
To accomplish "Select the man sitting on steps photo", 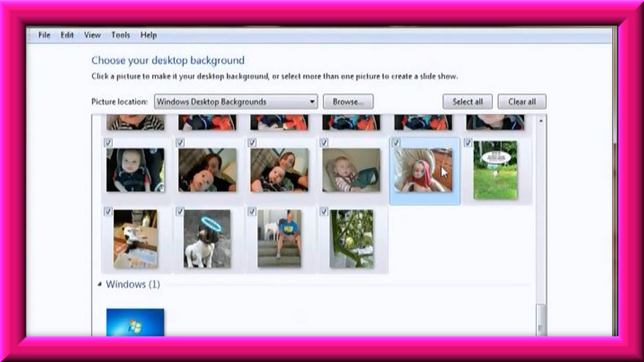I will (279, 239).
